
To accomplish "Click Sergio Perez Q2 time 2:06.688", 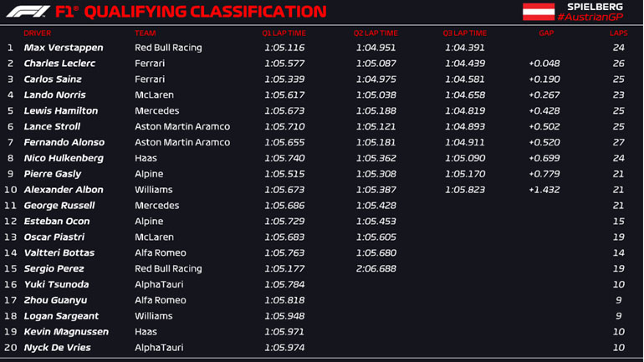I will coord(376,268).
